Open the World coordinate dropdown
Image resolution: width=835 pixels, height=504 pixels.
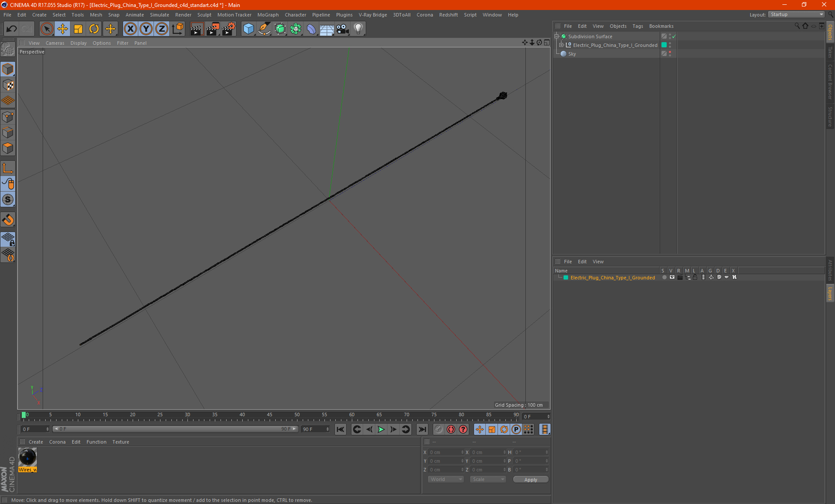(x=446, y=479)
